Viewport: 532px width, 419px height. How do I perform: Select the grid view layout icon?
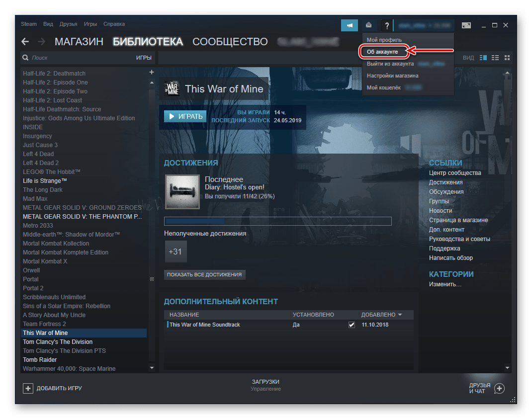tap(507, 58)
